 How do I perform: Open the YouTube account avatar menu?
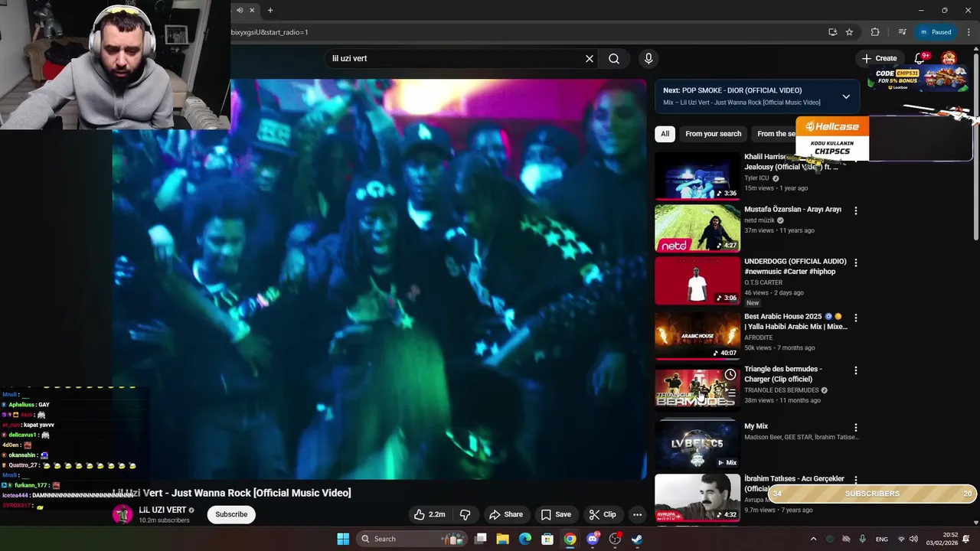949,58
